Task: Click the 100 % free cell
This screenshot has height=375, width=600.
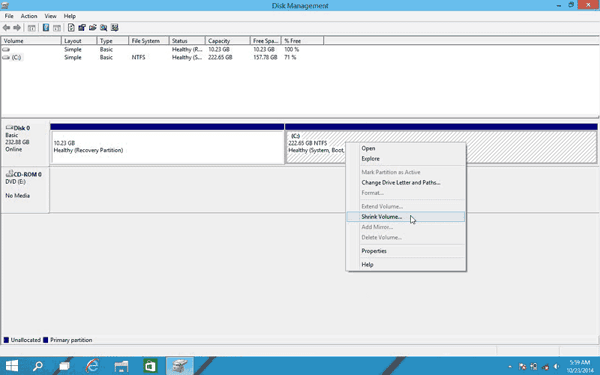Action: 292,49
